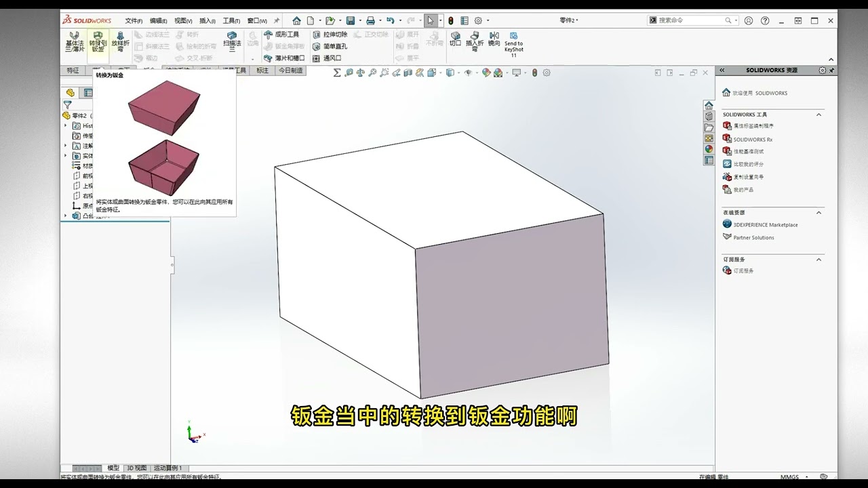Choose the Swept Flange tool (扫描法兰)
Image resolution: width=868 pixels, height=488 pixels.
(232, 41)
